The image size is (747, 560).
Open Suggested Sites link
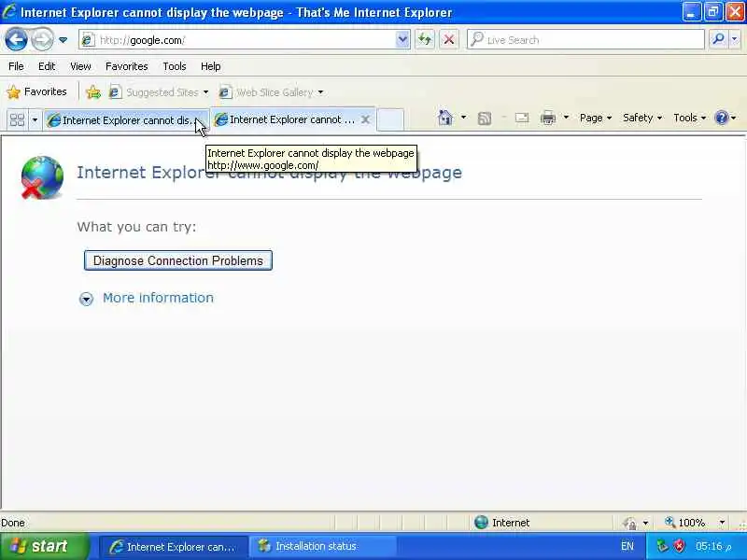tap(159, 91)
